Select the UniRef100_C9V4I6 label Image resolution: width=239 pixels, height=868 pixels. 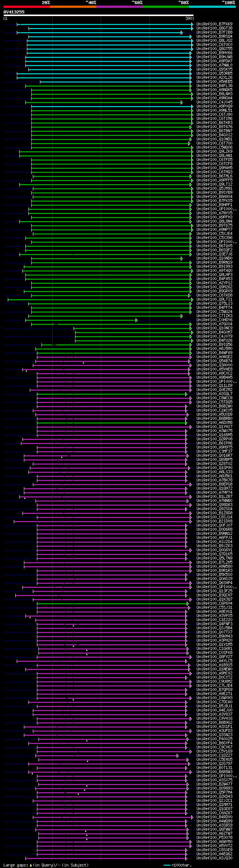click(x=214, y=719)
